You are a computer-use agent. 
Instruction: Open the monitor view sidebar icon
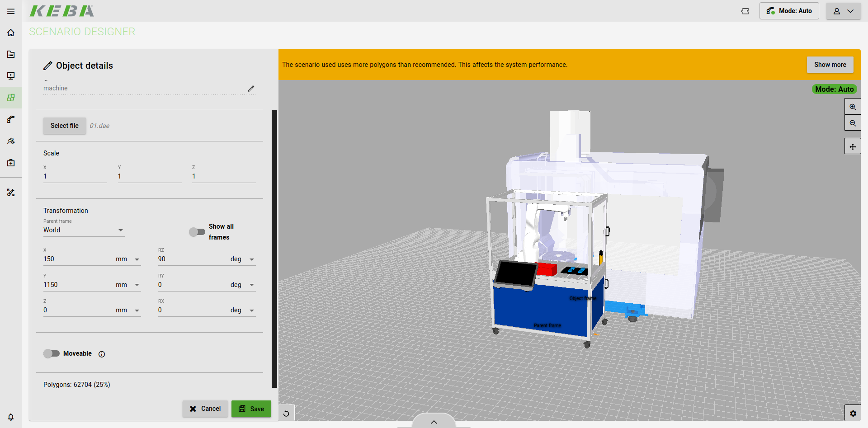[x=11, y=76]
